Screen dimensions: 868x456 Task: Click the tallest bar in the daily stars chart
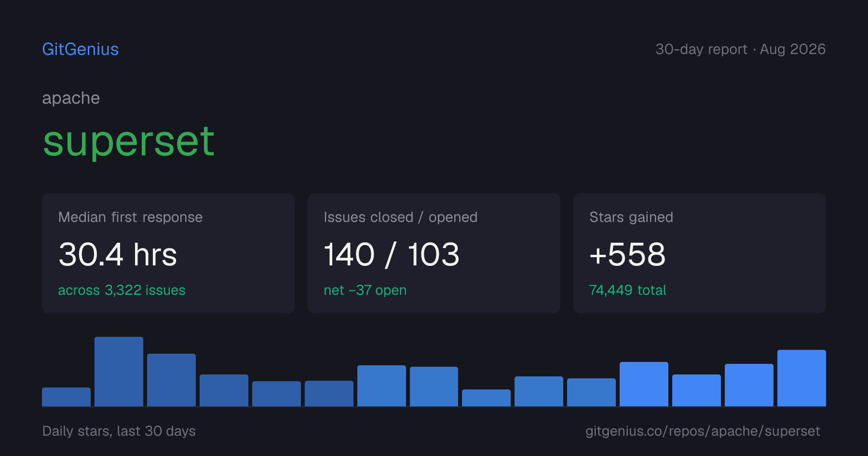(119, 372)
